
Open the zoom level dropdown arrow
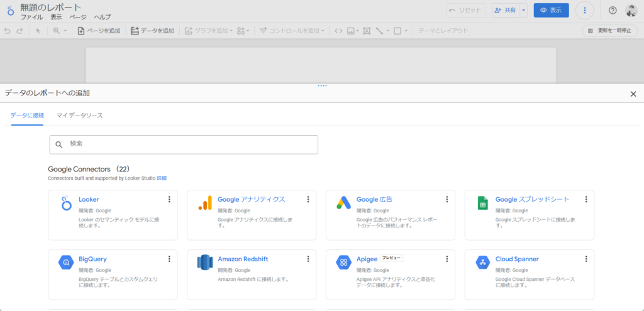click(x=65, y=31)
